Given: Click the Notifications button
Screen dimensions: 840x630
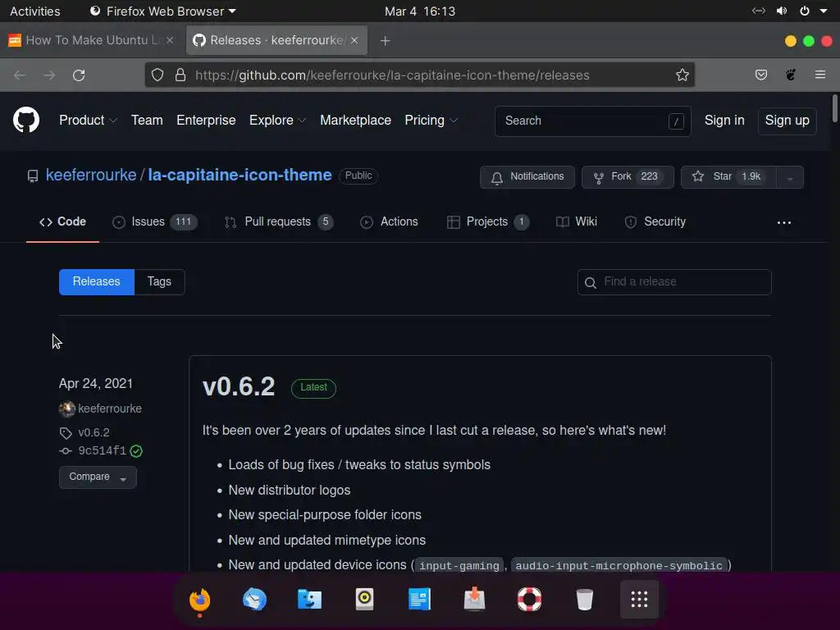Looking at the screenshot, I should click(x=527, y=177).
